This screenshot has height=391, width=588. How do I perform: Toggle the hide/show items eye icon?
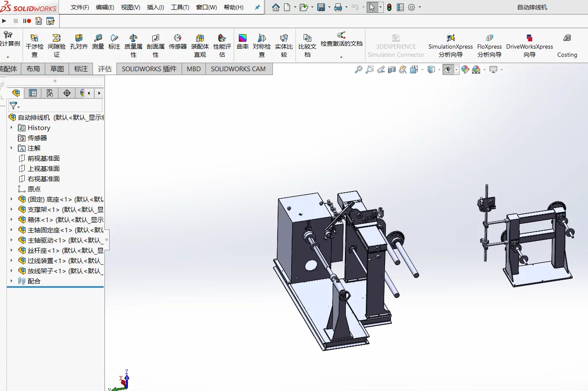tap(448, 70)
